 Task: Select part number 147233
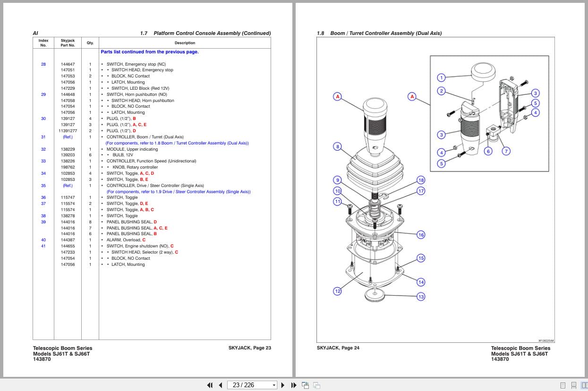pos(68,252)
